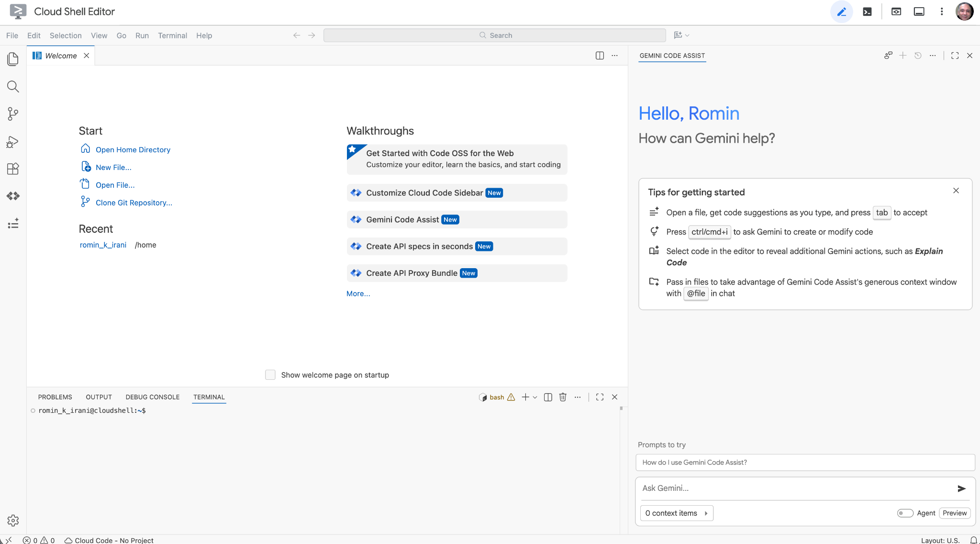Click Clone Git Repository... link

(x=134, y=203)
